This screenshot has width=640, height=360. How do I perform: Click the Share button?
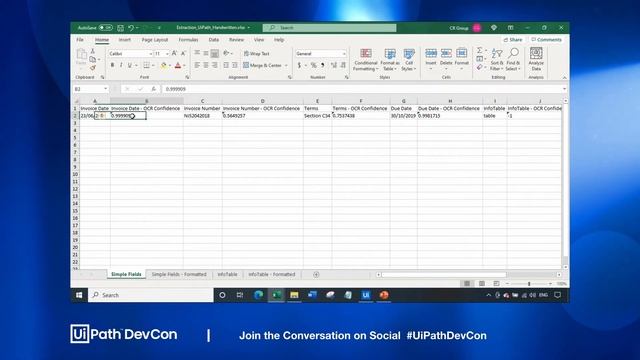point(513,40)
